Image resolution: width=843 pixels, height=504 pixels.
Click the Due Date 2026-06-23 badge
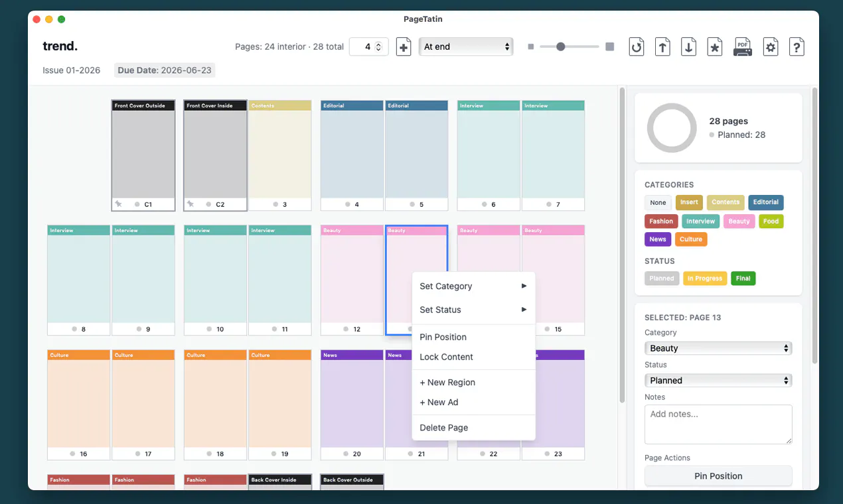click(x=164, y=70)
